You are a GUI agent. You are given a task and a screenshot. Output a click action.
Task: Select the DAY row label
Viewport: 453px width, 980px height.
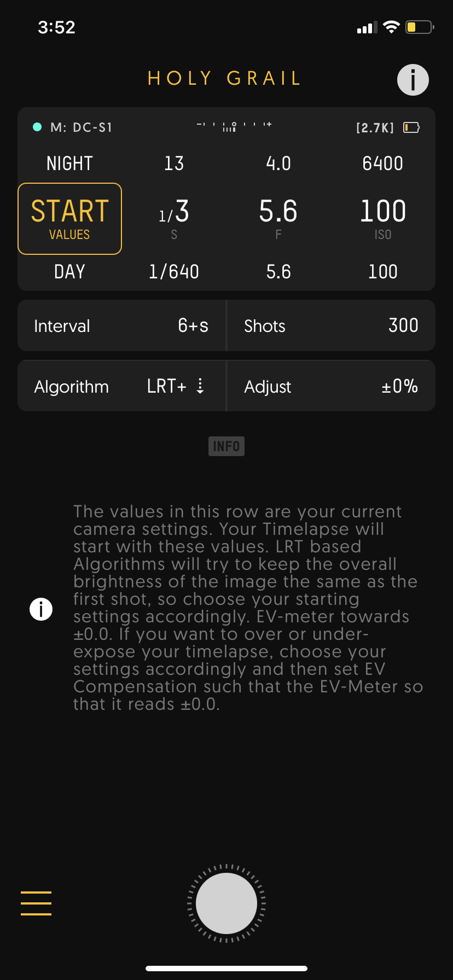click(x=69, y=272)
